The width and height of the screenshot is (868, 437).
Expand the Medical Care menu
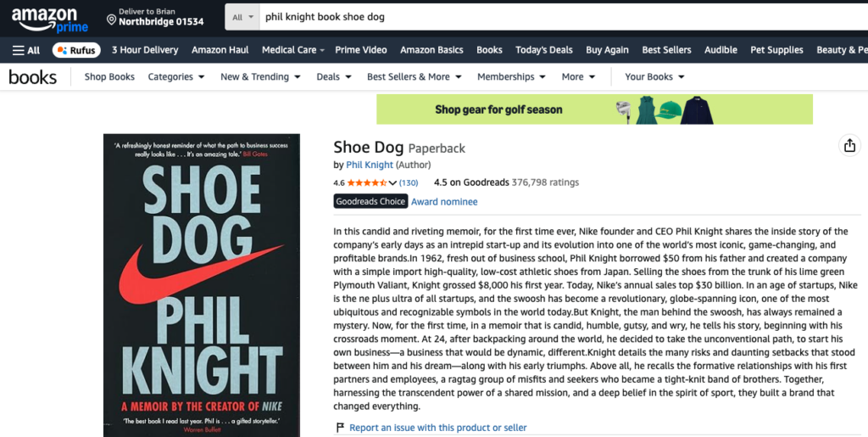pyautogui.click(x=293, y=50)
